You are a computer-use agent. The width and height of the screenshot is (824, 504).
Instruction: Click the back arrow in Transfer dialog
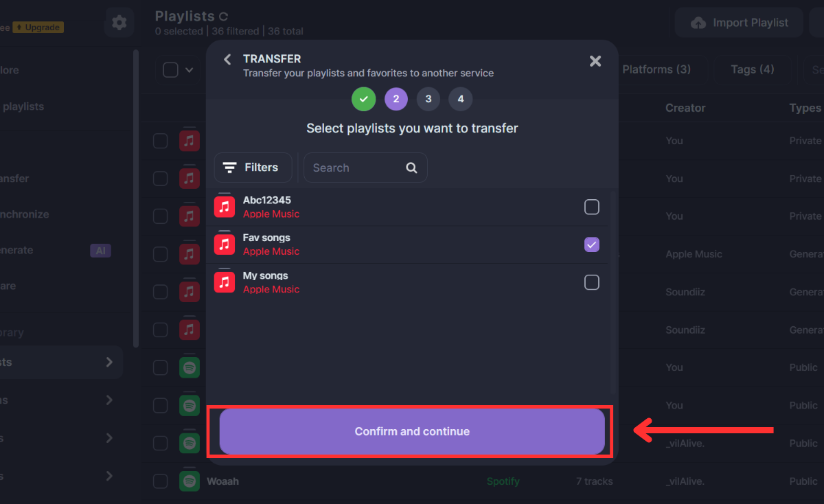[x=227, y=60]
